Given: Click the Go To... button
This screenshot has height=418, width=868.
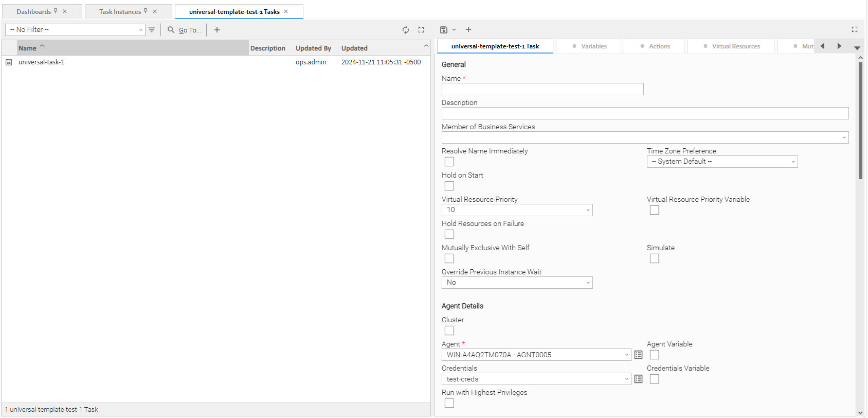Looking at the screenshot, I should click(185, 30).
